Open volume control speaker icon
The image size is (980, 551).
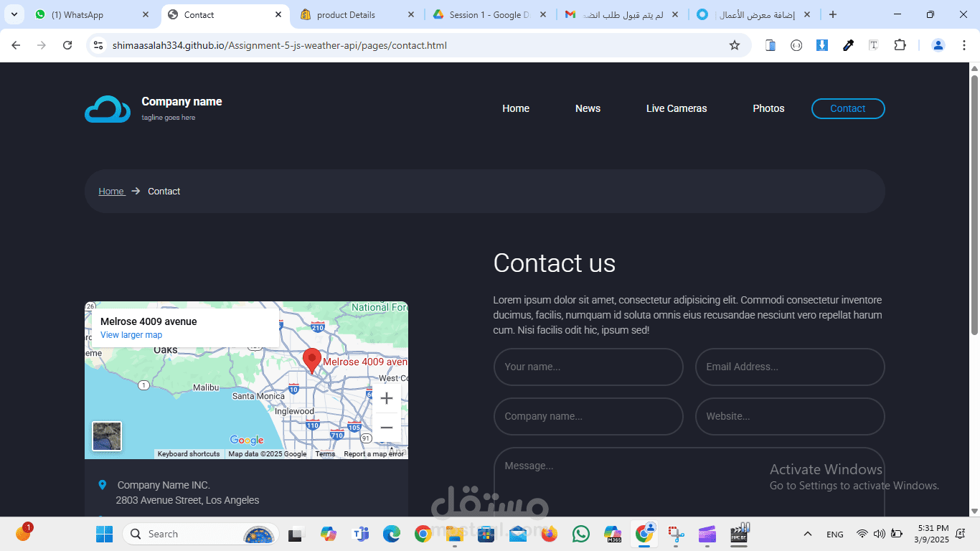click(880, 534)
